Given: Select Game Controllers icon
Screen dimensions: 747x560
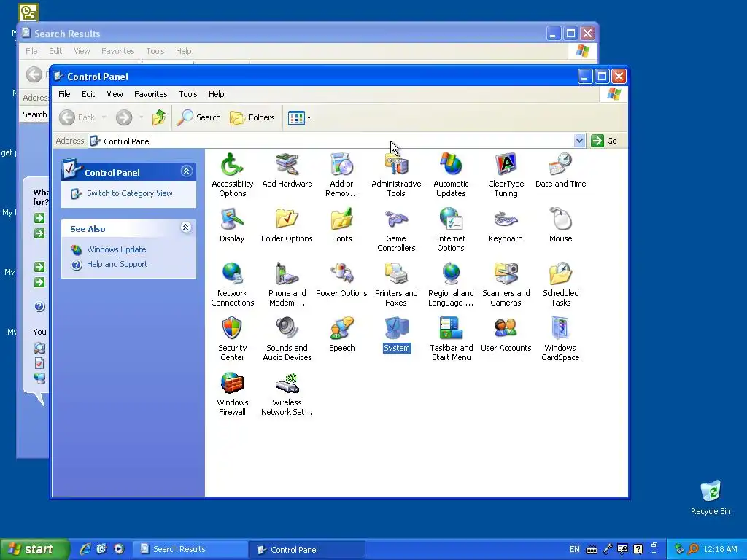Looking at the screenshot, I should [x=396, y=219].
